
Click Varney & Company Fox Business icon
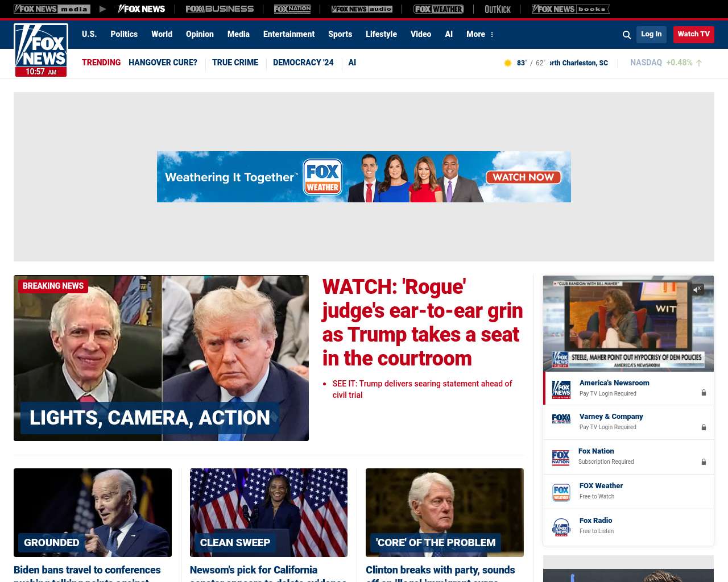coord(561,419)
